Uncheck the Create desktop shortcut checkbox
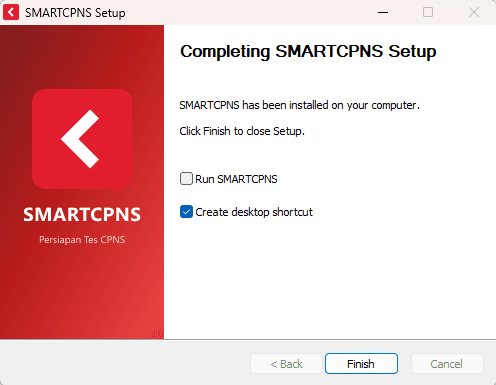The image size is (496, 385). point(186,212)
